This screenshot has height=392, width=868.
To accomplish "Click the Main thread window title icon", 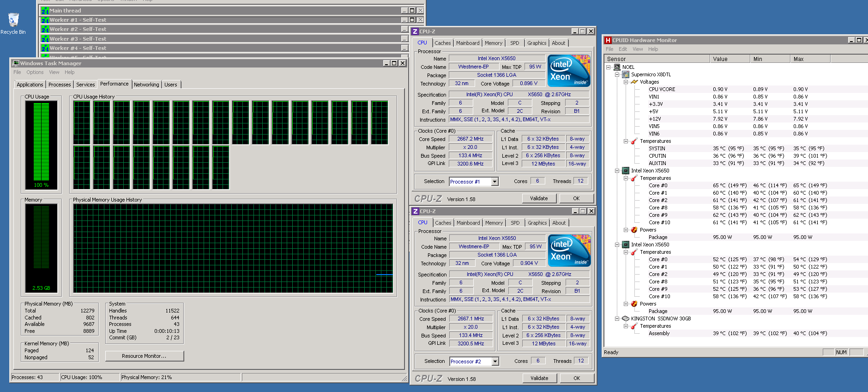I will coord(45,11).
